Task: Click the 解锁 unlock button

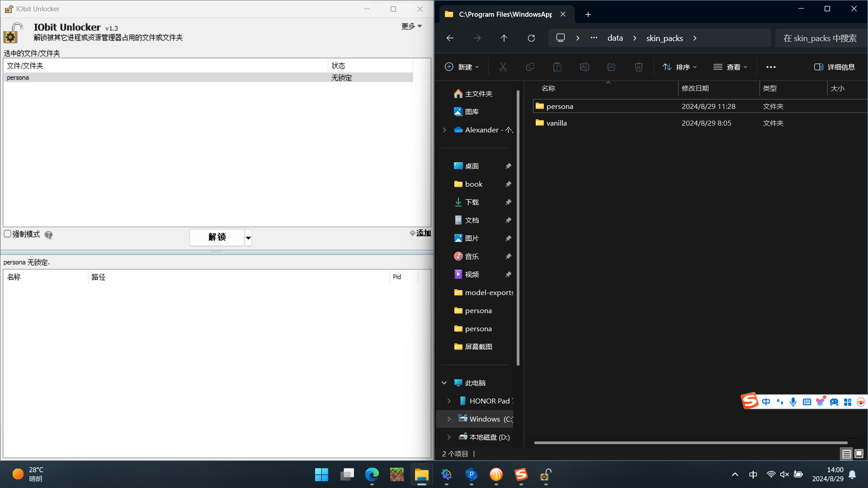Action: [x=217, y=237]
